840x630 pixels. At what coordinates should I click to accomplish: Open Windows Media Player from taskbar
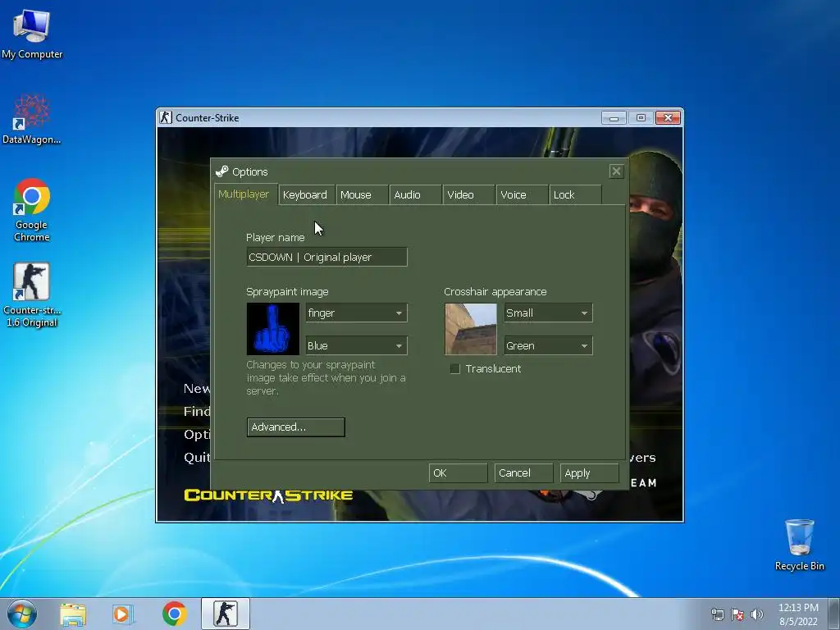pos(123,614)
